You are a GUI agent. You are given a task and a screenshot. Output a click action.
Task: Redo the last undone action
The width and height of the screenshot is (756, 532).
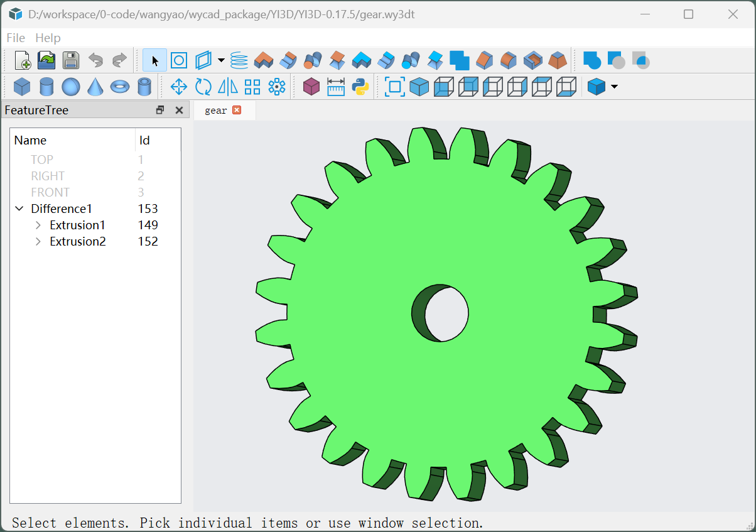(x=119, y=60)
